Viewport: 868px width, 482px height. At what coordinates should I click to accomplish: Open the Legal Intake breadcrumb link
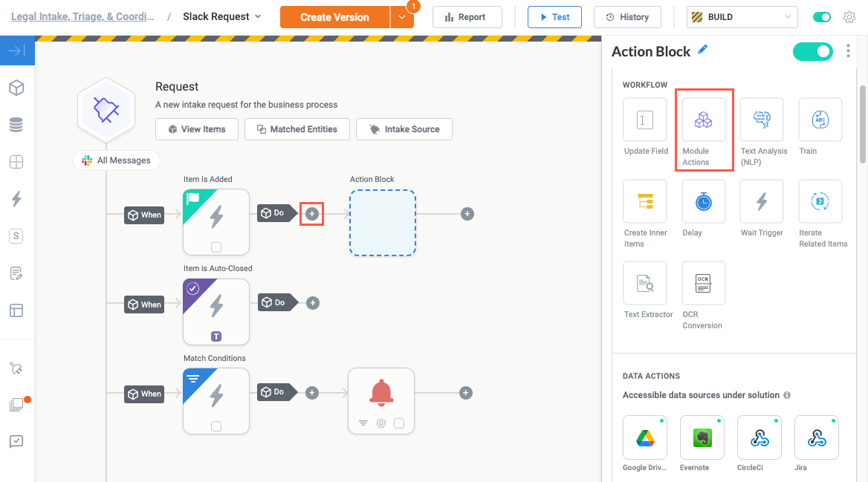[82, 16]
